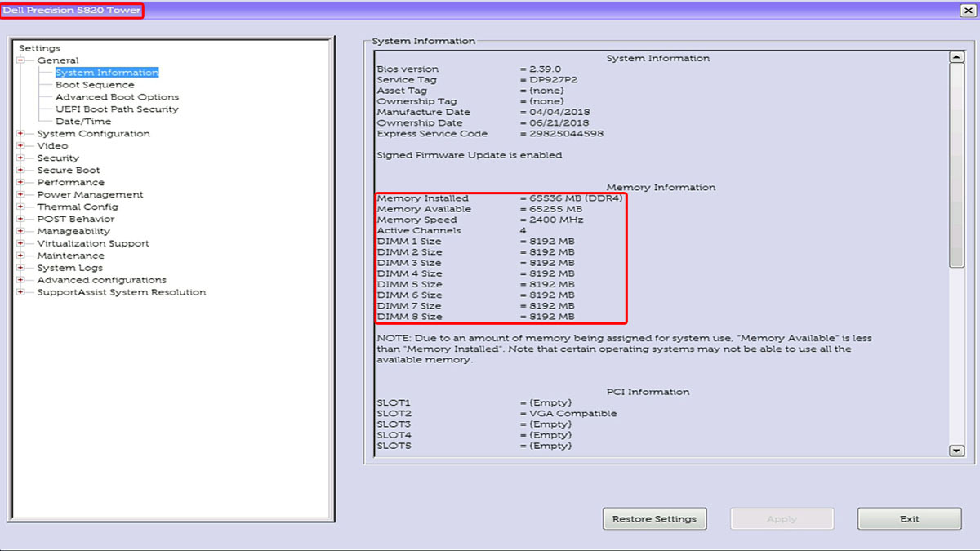Select the Power Management label
980x551 pixels.
90,194
